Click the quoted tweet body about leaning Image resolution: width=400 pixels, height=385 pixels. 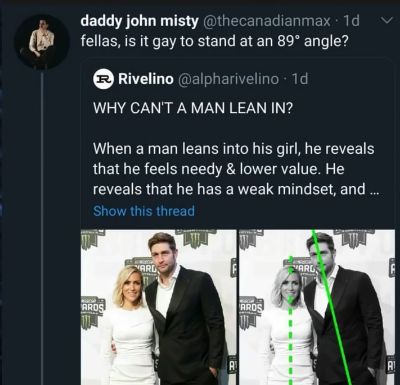tap(234, 169)
